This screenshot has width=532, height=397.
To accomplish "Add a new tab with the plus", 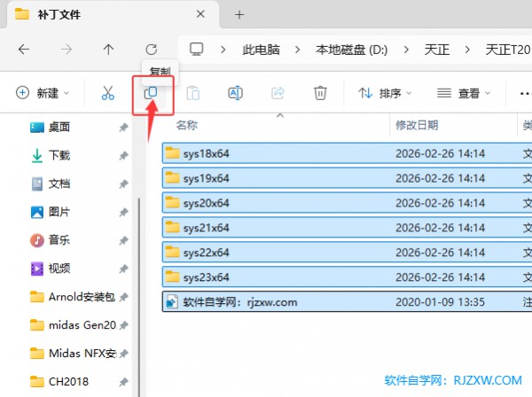I will click(x=239, y=14).
